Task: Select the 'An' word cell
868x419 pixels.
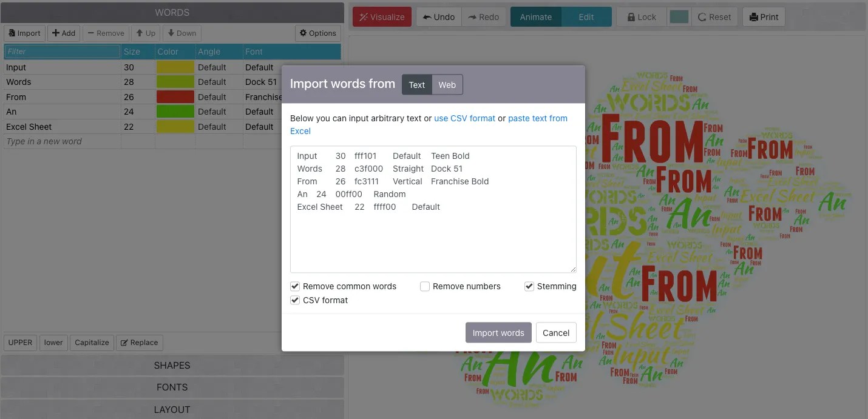Action: pos(62,112)
